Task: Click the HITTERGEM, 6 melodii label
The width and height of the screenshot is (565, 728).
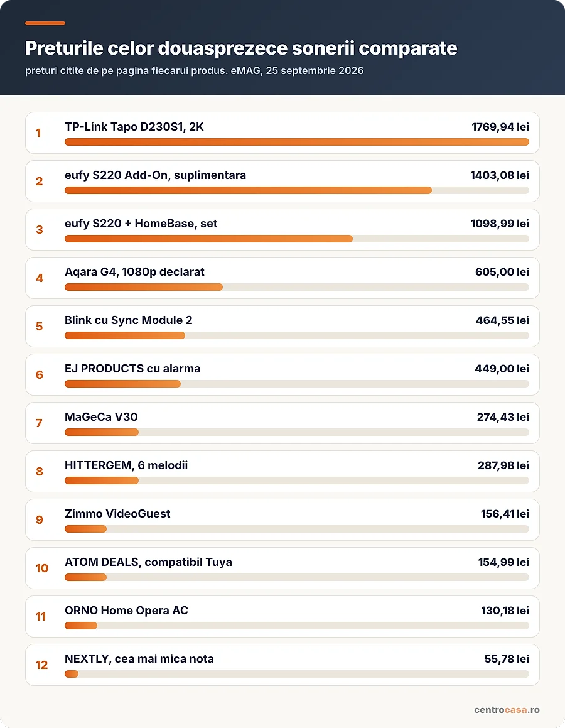Action: point(126,465)
